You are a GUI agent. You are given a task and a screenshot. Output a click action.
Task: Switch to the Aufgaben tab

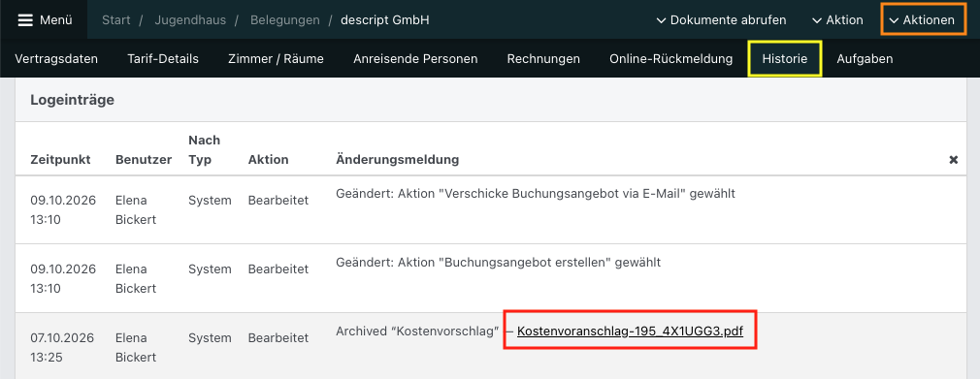pos(865,59)
